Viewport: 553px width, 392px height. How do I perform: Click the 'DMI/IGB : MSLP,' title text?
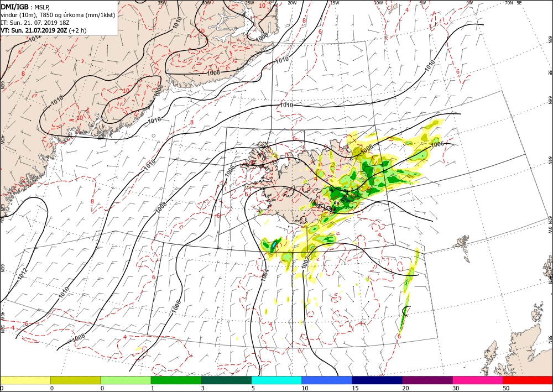pyautogui.click(x=26, y=6)
